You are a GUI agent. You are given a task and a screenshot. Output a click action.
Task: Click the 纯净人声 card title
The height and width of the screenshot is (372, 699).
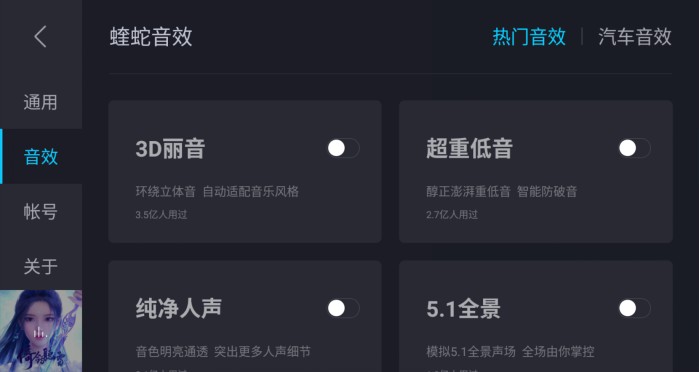[x=179, y=308]
